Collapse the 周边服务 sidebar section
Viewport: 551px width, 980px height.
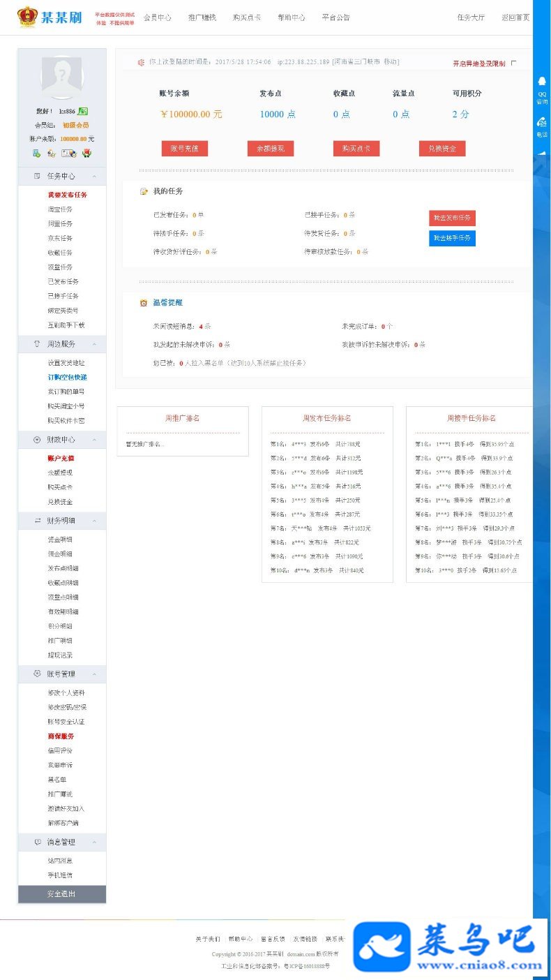click(62, 344)
